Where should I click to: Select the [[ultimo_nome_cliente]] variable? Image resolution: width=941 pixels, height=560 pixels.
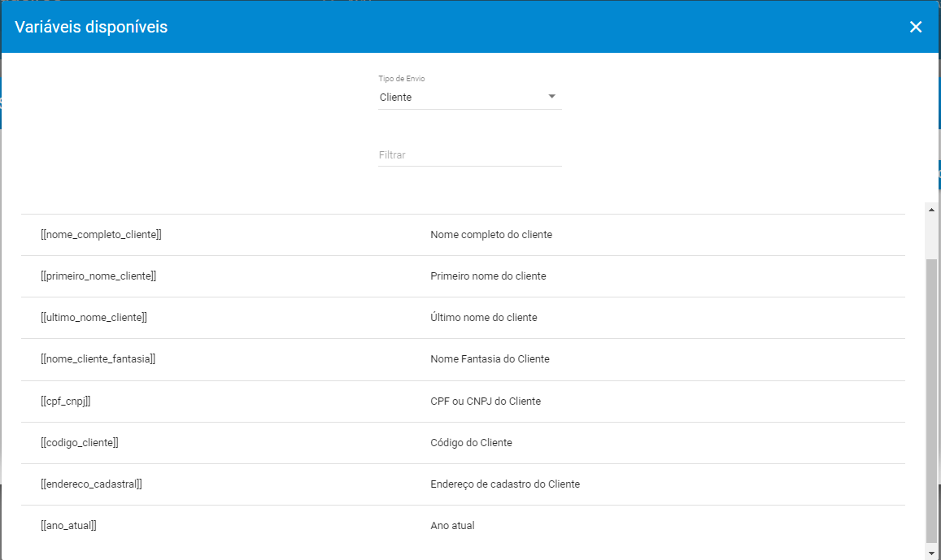[94, 317]
